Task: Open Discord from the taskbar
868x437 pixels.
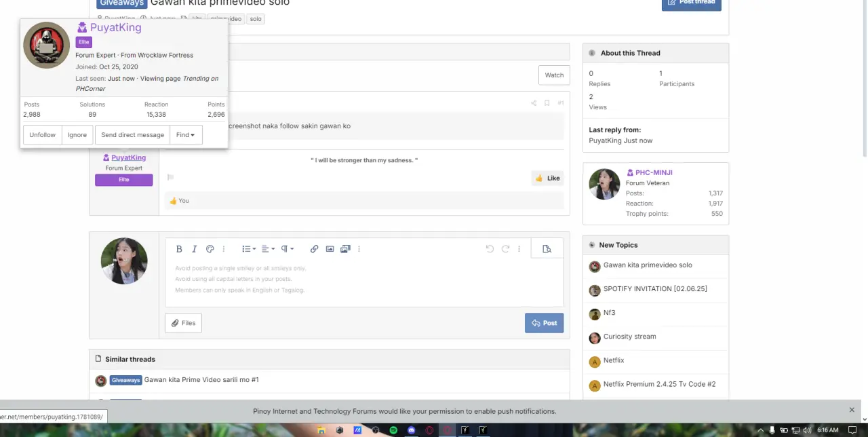Action: tap(411, 430)
